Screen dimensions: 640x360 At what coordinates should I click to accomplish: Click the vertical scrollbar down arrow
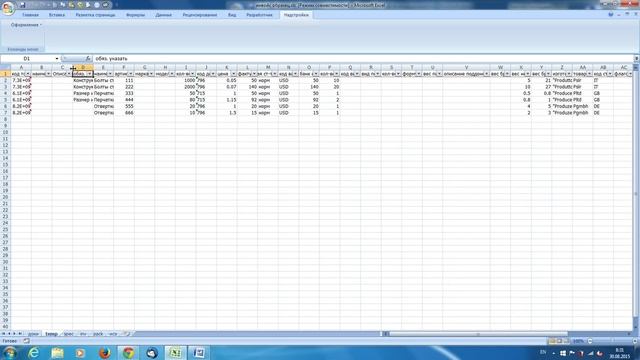tap(636, 327)
